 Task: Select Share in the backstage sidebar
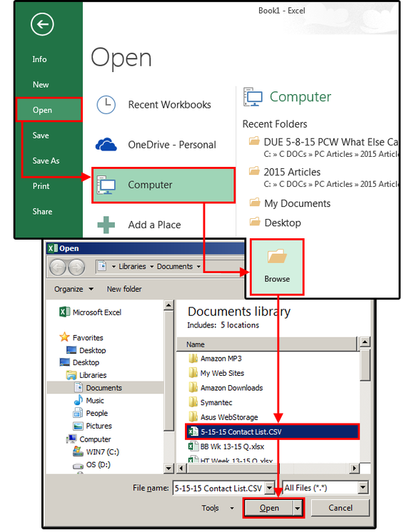coord(42,212)
